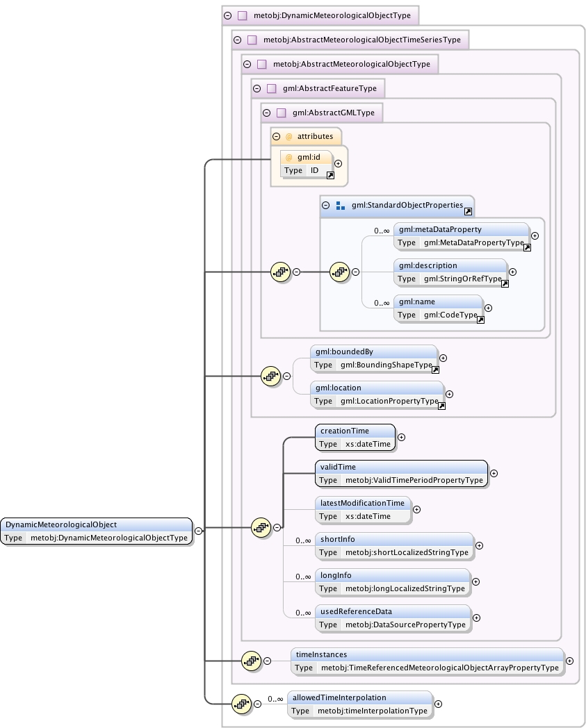Collapse metobj:AbstractMeteorologicalObjectType box

pyautogui.click(x=247, y=64)
